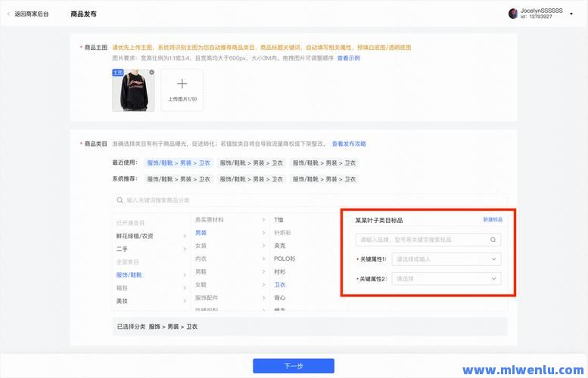Expand the 女鞋 subcategory chevron

coord(263,285)
